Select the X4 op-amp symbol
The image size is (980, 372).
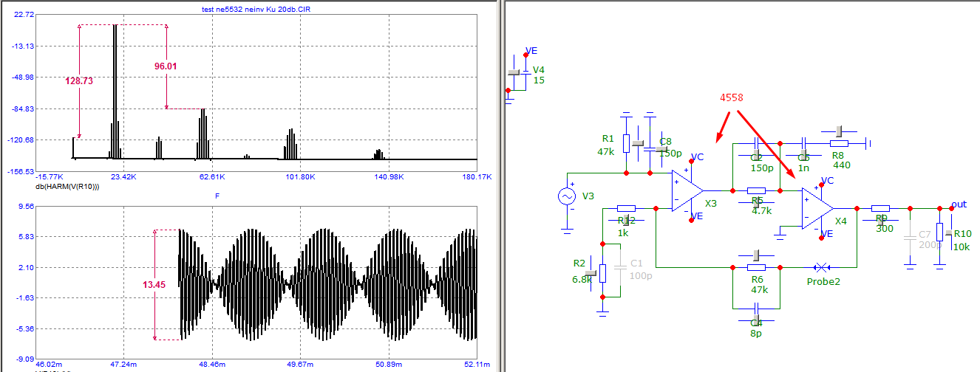pos(817,208)
